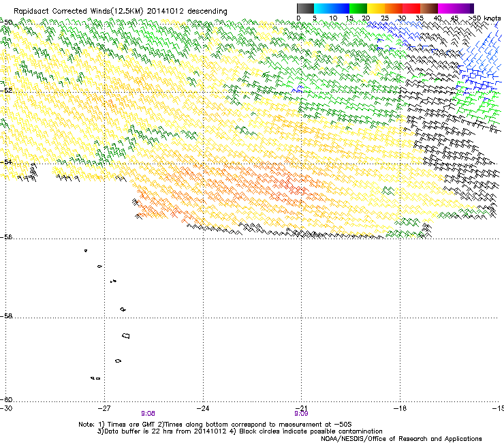Click the red 30–35 knots legend segment
Image resolution: width=504 pixels, height=443 pixels.
(x=411, y=8)
